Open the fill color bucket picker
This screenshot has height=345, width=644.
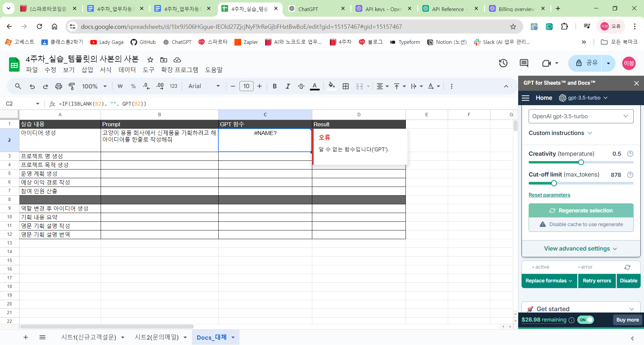tap(332, 86)
